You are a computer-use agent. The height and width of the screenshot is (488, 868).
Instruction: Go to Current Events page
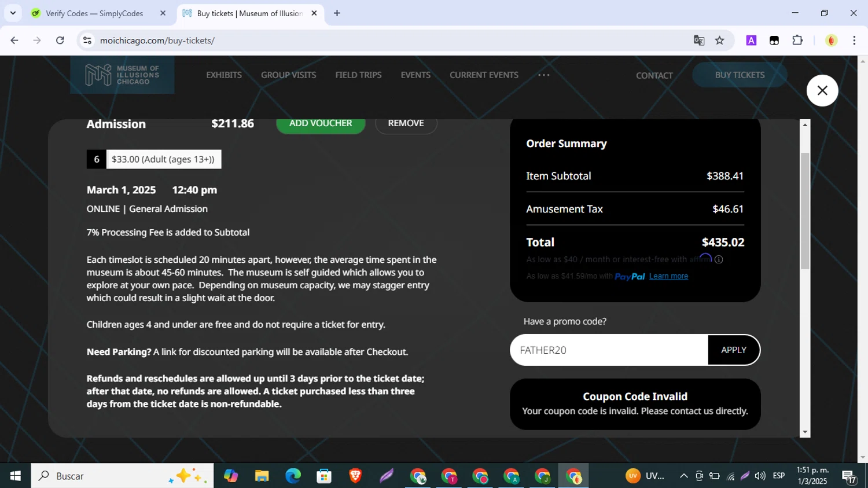tap(484, 75)
